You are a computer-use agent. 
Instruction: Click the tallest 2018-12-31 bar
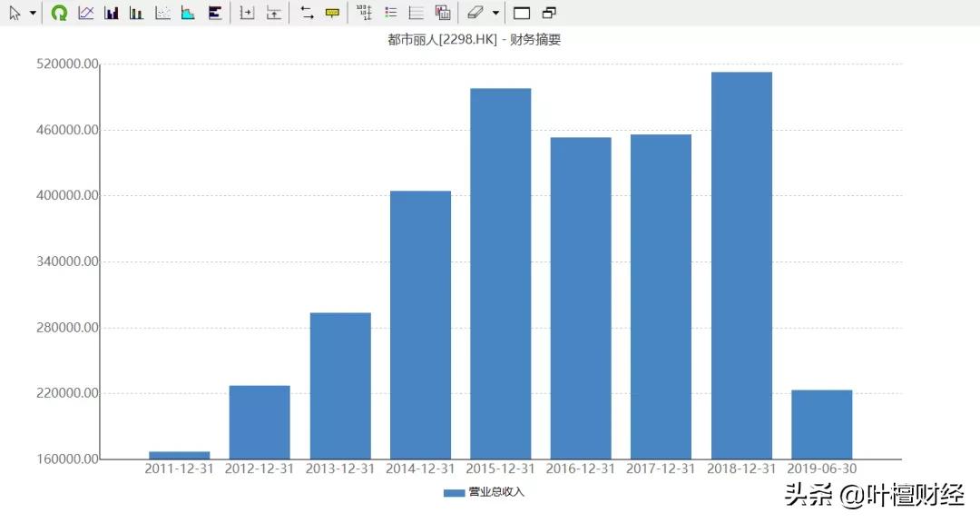pos(741,266)
